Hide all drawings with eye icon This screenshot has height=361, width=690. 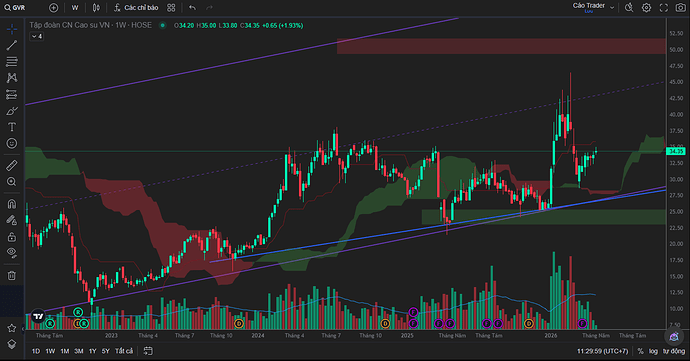[x=12, y=253]
